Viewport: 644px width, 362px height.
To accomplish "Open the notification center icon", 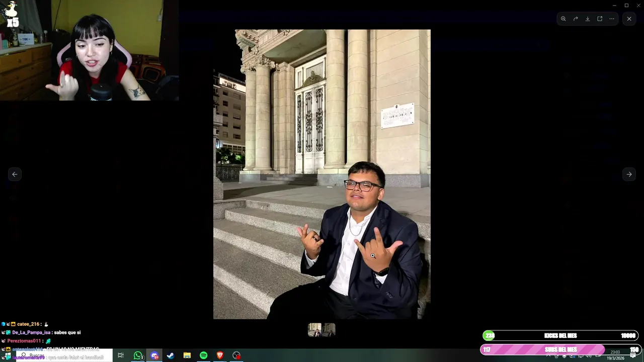I will click(x=633, y=355).
